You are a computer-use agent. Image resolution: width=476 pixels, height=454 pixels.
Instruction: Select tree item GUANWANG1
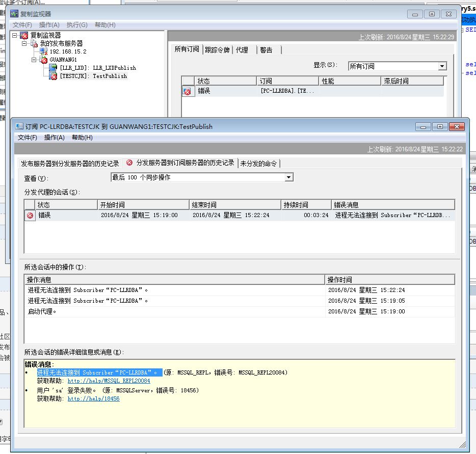click(63, 60)
